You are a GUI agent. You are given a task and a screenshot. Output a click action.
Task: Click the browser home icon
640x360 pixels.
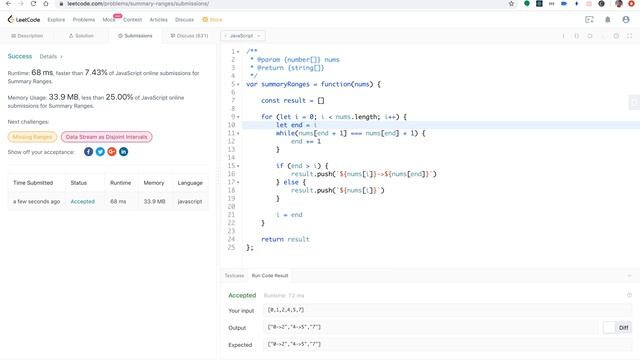pos(46,4)
